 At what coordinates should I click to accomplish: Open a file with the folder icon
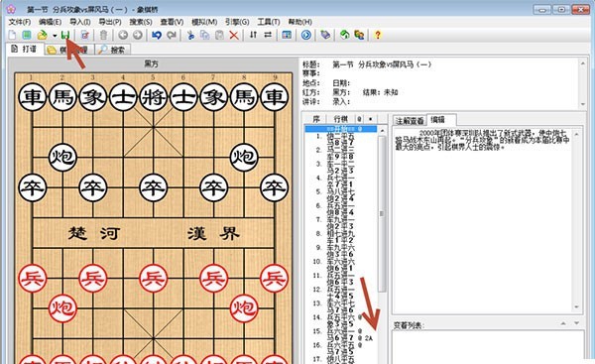tap(42, 36)
